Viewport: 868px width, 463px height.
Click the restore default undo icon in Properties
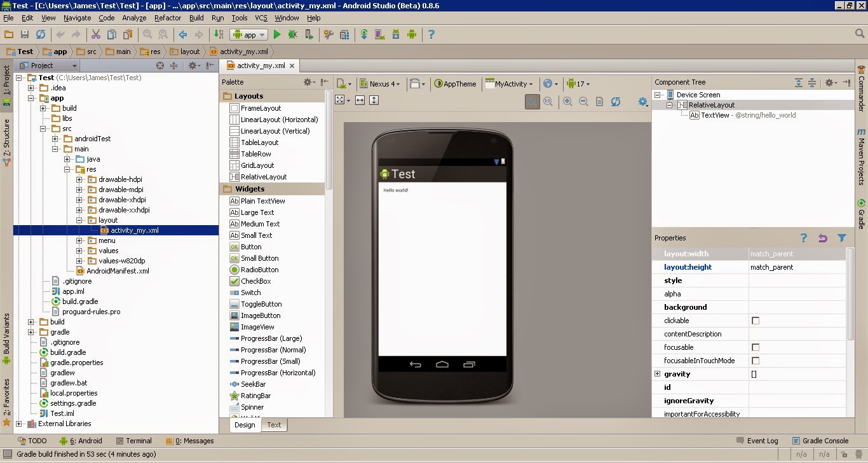[x=823, y=238]
